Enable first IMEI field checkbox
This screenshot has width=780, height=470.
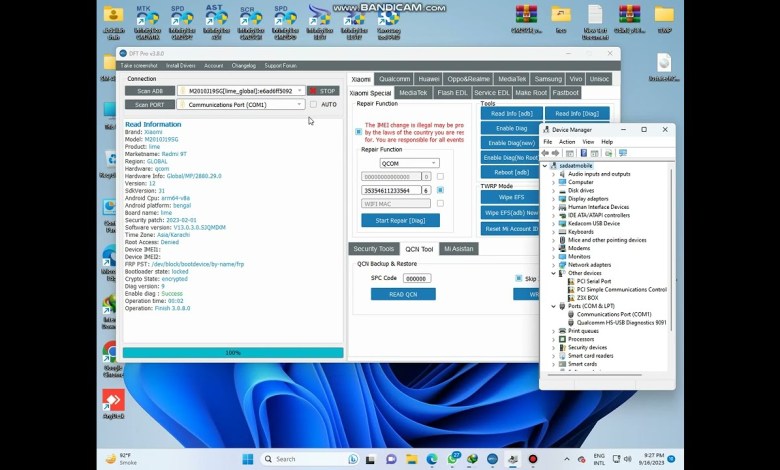coord(440,177)
